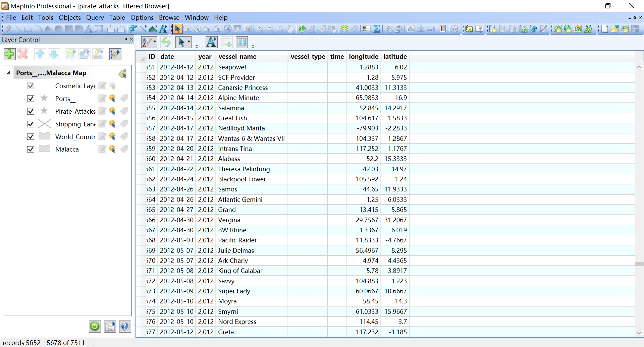Image resolution: width=644 pixels, height=347 pixels.
Task: Click the Shipping_Lane line style swatch
Action: [44, 124]
